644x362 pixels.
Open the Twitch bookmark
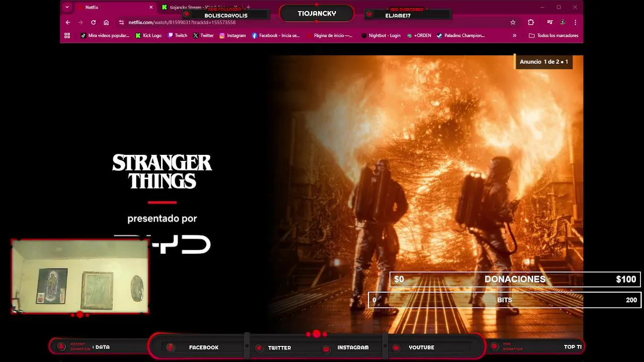coord(178,36)
